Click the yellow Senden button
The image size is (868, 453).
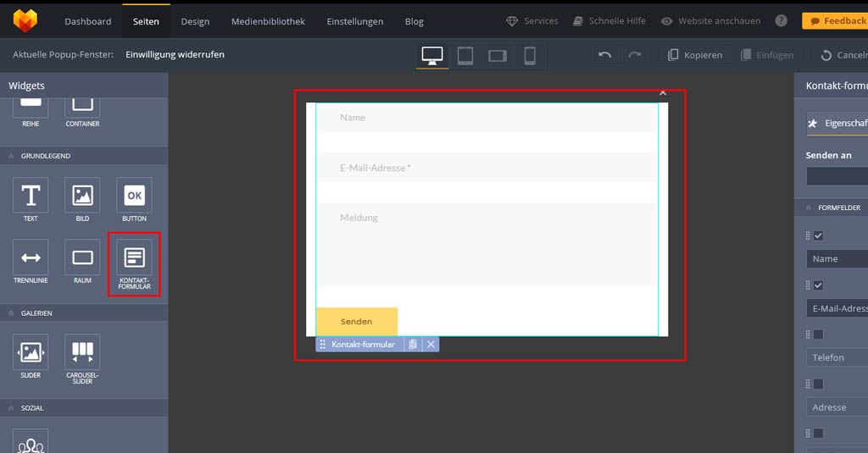tap(357, 322)
